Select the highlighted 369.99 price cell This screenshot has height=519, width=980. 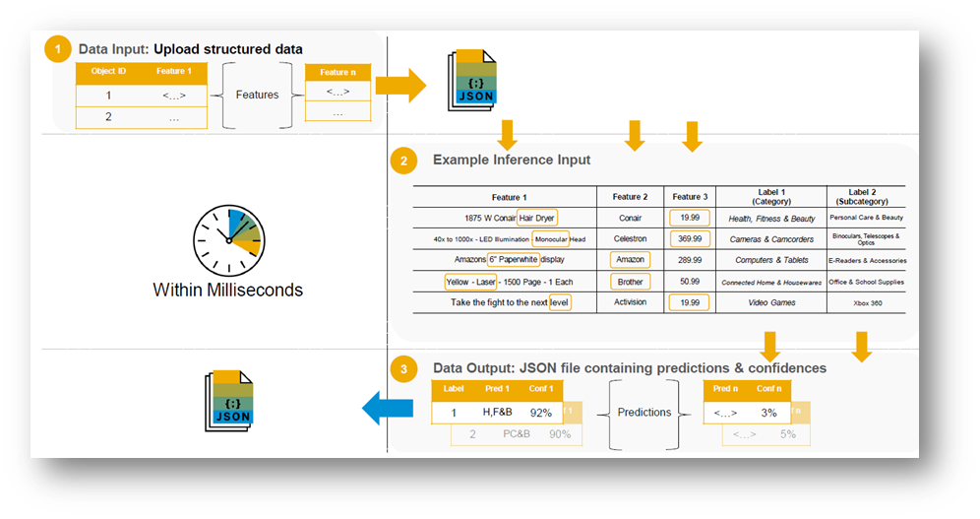tap(689, 238)
